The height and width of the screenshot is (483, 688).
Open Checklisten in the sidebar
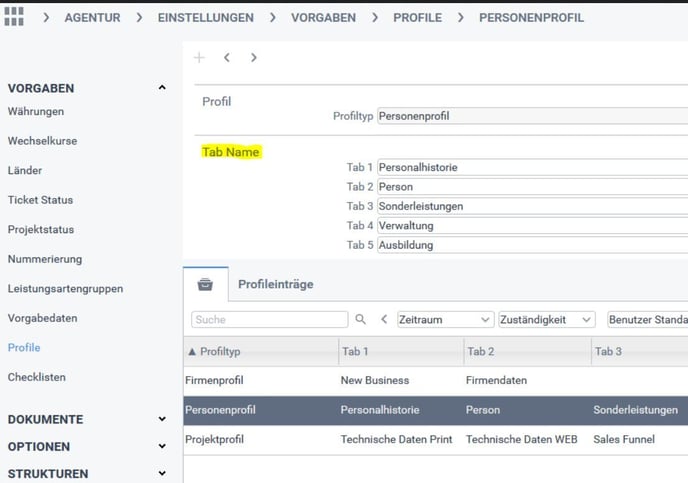(37, 377)
